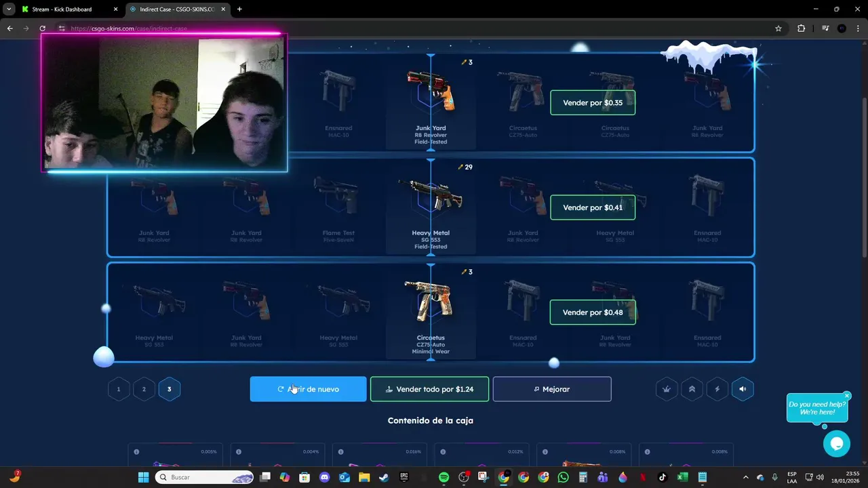Open Calculator from the taskbar
868x488 pixels.
[x=583, y=477]
